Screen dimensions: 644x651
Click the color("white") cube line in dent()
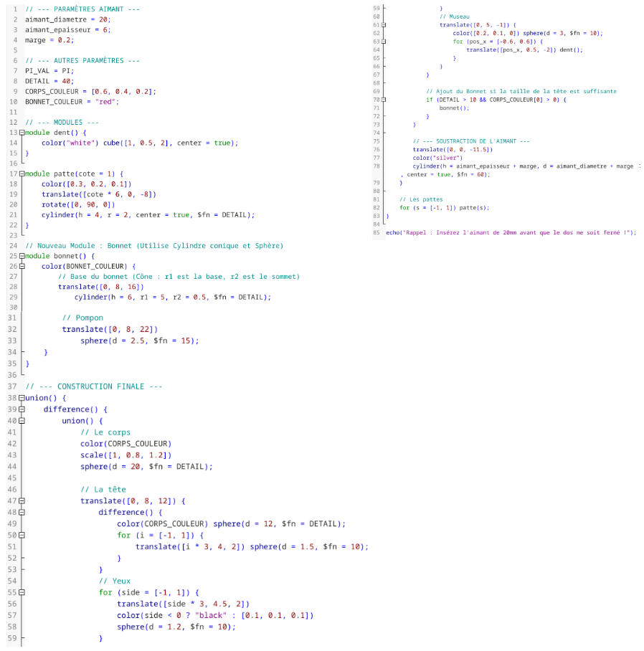140,143
